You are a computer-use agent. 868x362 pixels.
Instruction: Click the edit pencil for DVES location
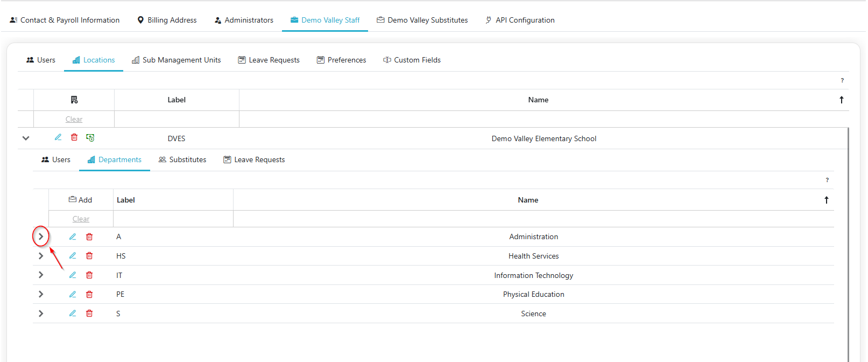click(x=58, y=137)
